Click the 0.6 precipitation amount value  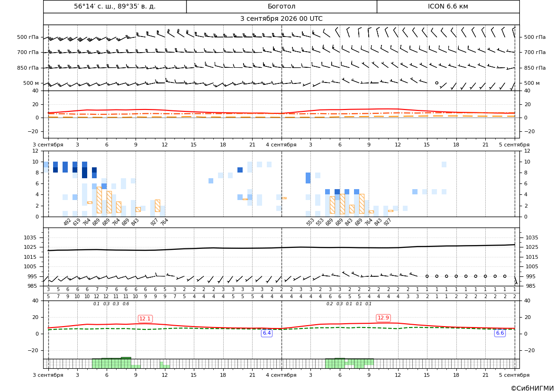(x=126, y=304)
